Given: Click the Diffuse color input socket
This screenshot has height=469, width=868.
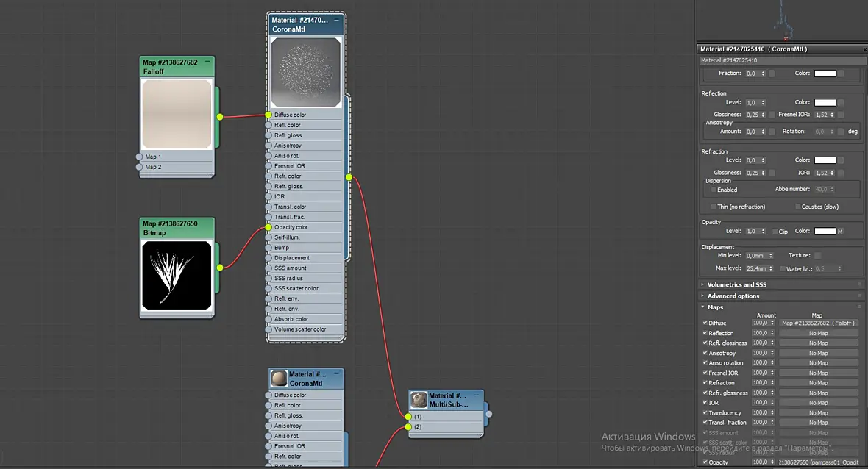Looking at the screenshot, I should point(268,115).
